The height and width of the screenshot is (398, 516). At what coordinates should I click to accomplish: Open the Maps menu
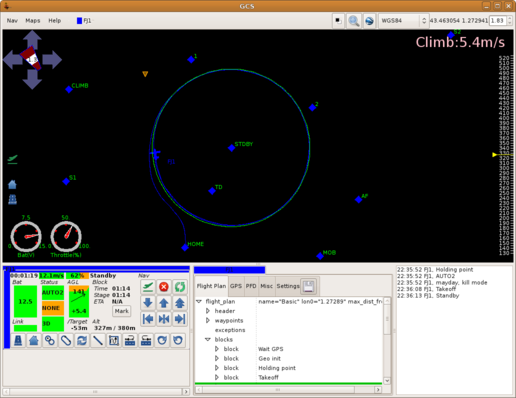(x=33, y=21)
